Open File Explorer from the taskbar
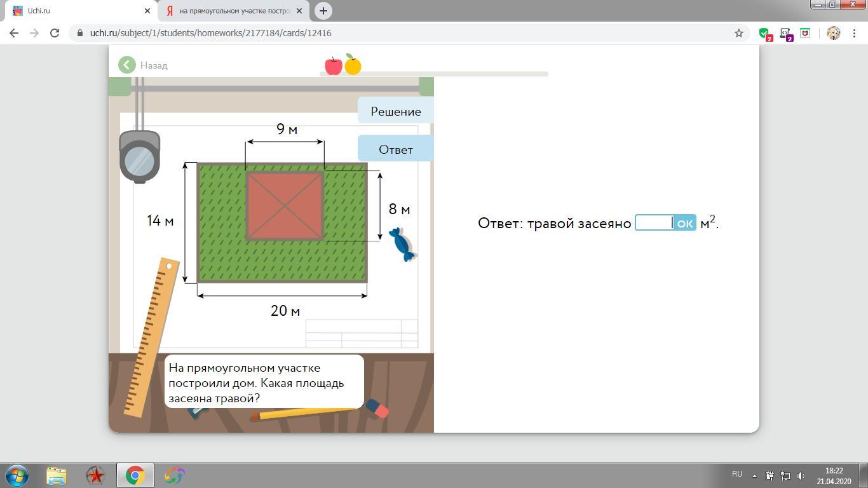The height and width of the screenshot is (488, 868). (56, 475)
